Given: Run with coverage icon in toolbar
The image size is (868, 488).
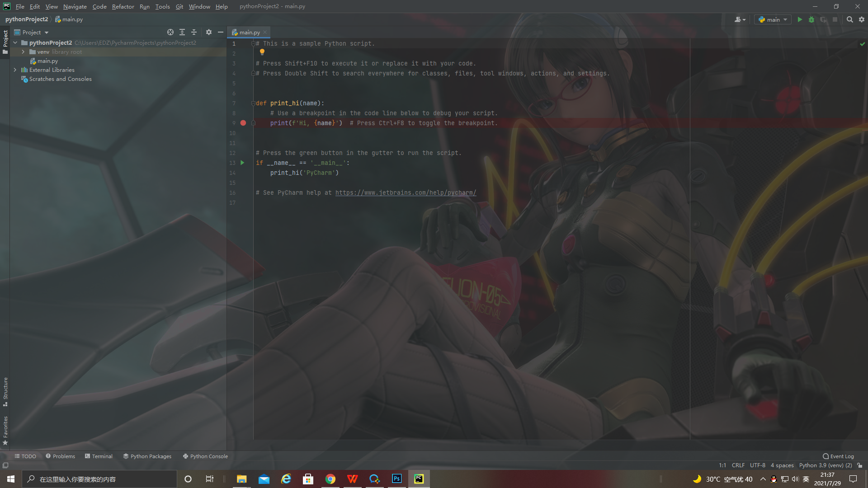Looking at the screenshot, I should [x=823, y=19].
